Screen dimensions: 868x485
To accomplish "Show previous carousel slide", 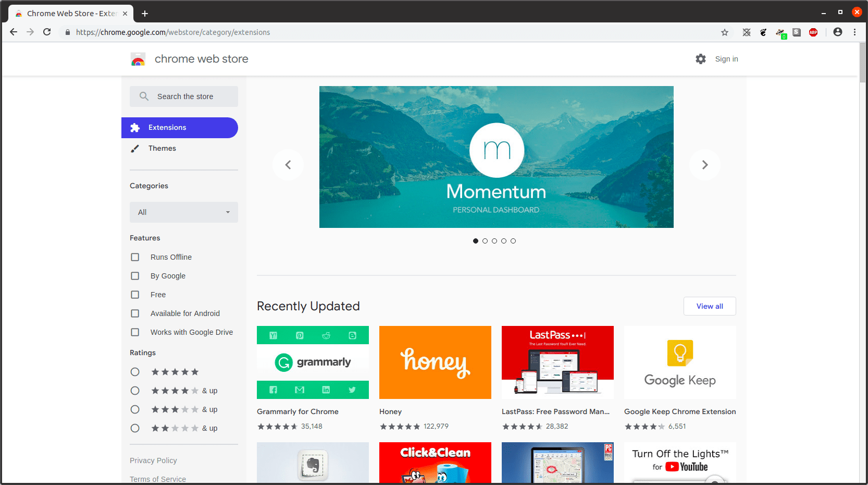I will tap(288, 165).
